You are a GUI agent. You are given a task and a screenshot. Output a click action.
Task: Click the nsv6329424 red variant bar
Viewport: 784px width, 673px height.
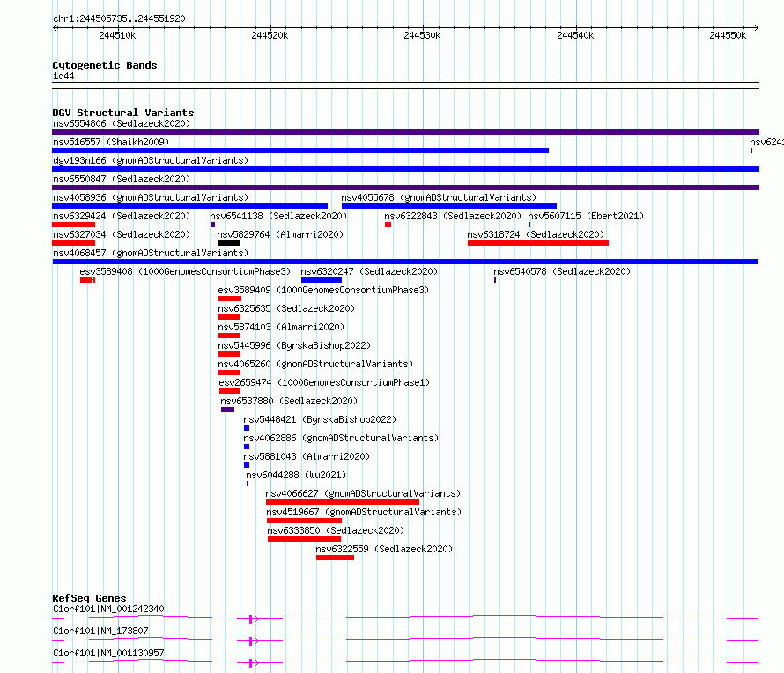point(73,225)
